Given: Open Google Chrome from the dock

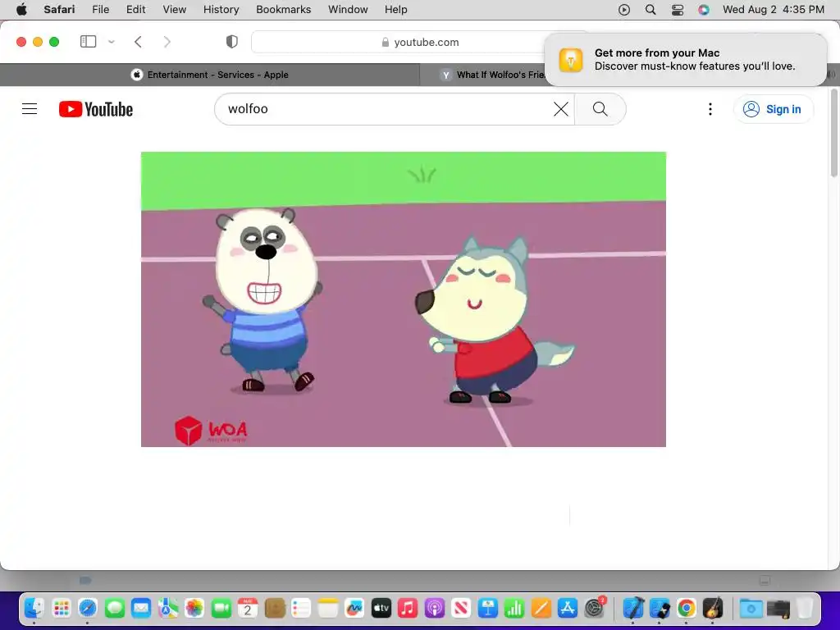Looking at the screenshot, I should (687, 608).
